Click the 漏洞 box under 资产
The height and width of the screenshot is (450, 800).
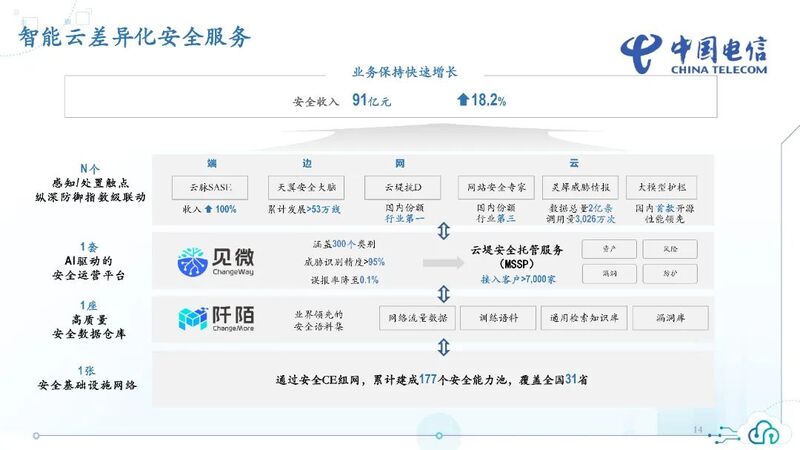609,273
